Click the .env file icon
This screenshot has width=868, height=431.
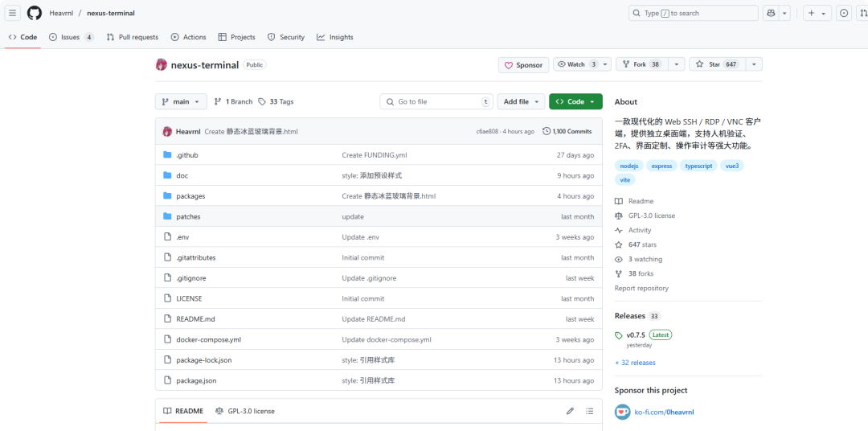coord(167,237)
